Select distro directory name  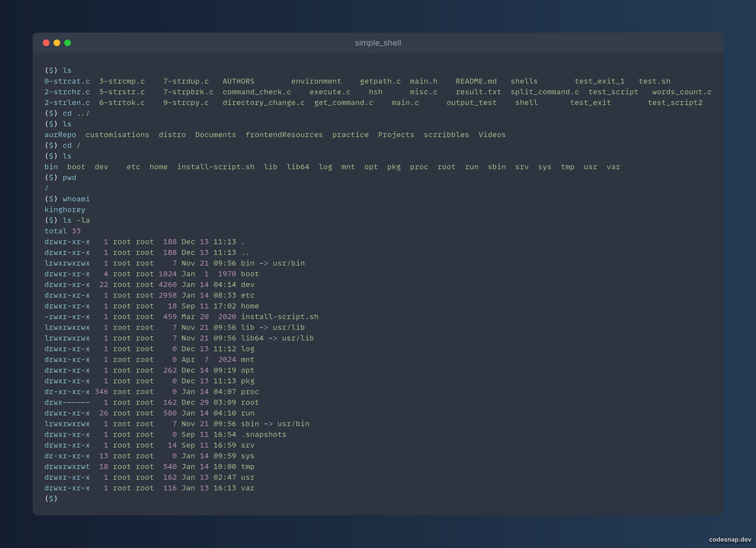click(172, 135)
